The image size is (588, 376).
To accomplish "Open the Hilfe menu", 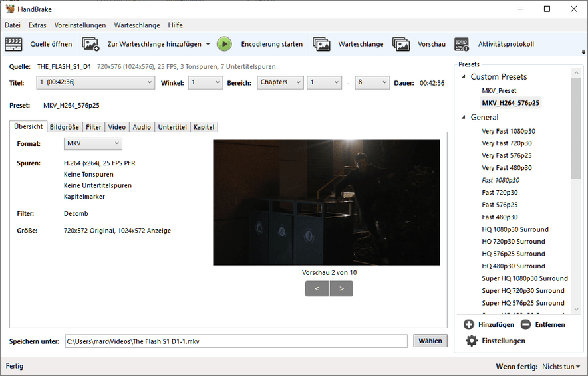I will coord(175,25).
